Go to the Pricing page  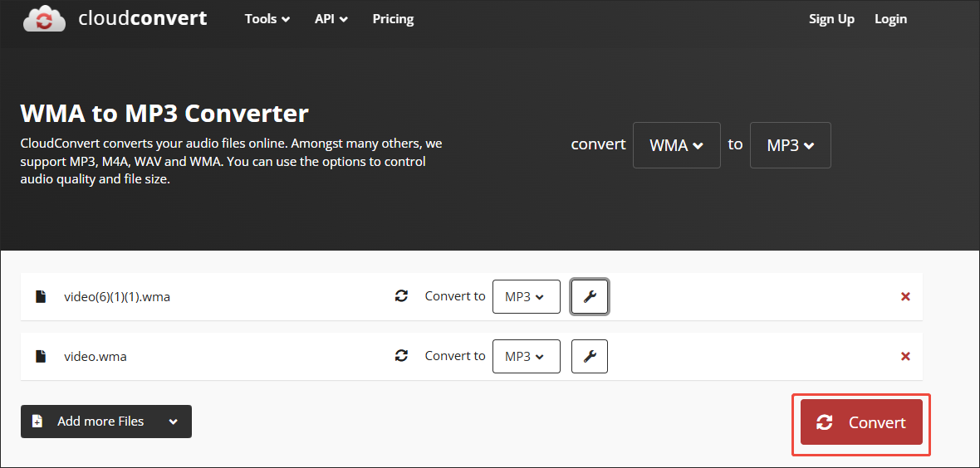393,19
